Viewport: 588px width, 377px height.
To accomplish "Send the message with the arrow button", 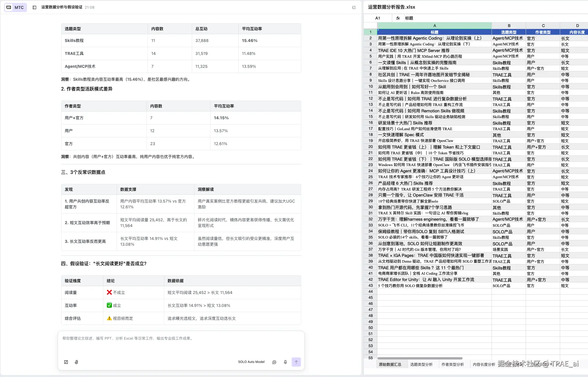I will [x=296, y=362].
